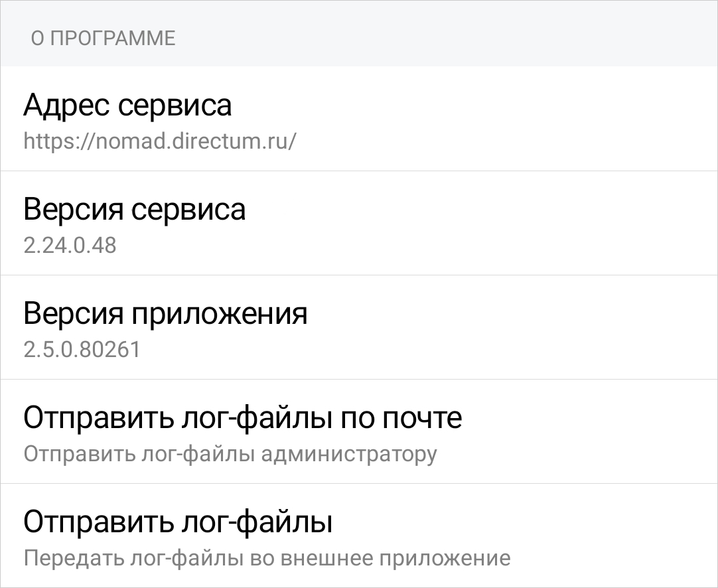This screenshot has width=718, height=588.
Task: Click service version number 2.24.0.48
Action: point(70,246)
